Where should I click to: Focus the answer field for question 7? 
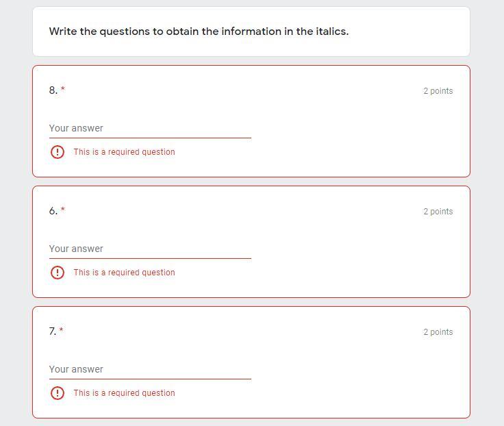click(x=149, y=369)
